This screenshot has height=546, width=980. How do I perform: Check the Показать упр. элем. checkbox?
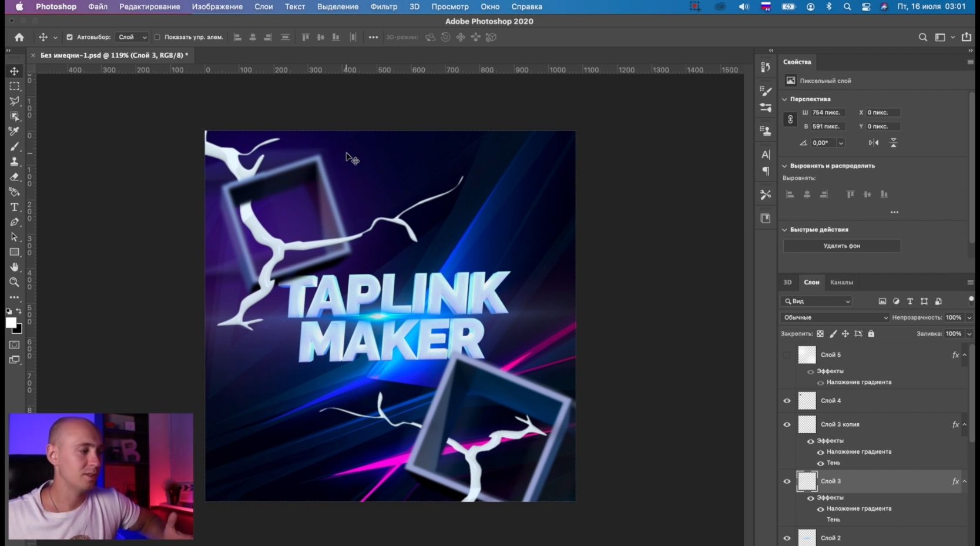157,37
